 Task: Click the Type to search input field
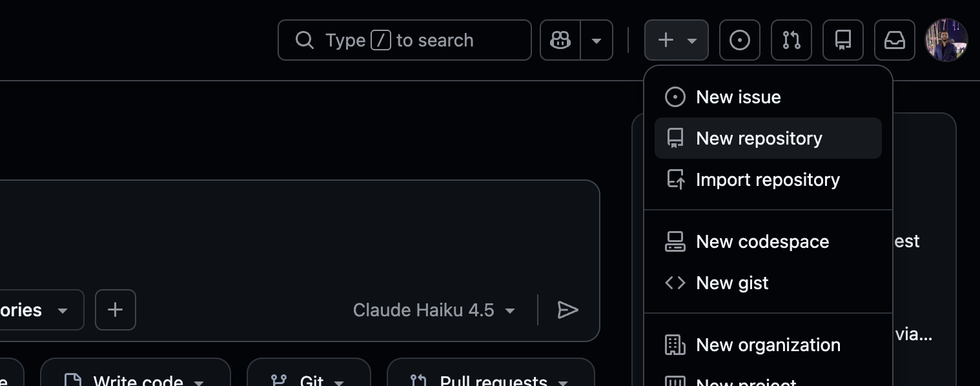coord(404,40)
